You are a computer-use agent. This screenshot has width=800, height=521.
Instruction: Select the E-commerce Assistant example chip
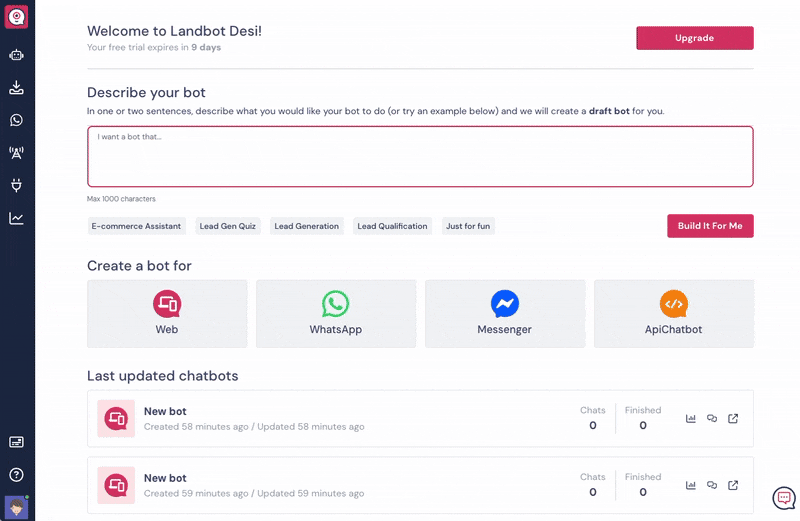click(x=137, y=226)
